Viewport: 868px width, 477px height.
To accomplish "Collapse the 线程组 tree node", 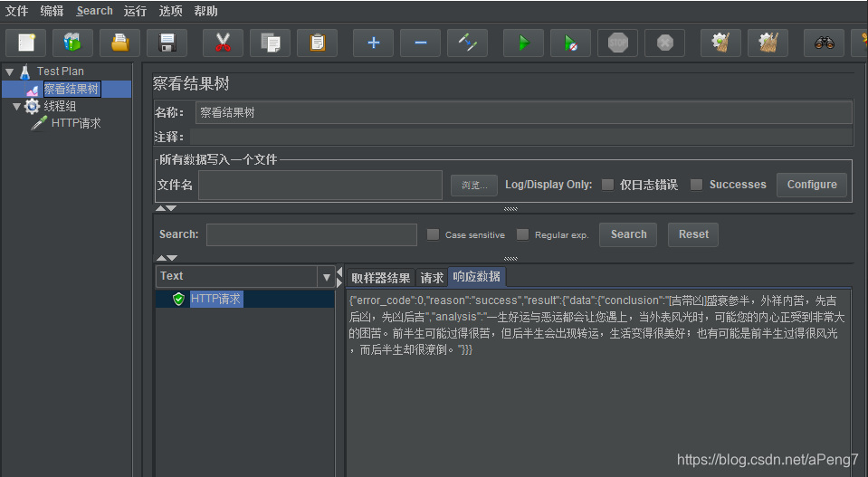I will [16, 106].
